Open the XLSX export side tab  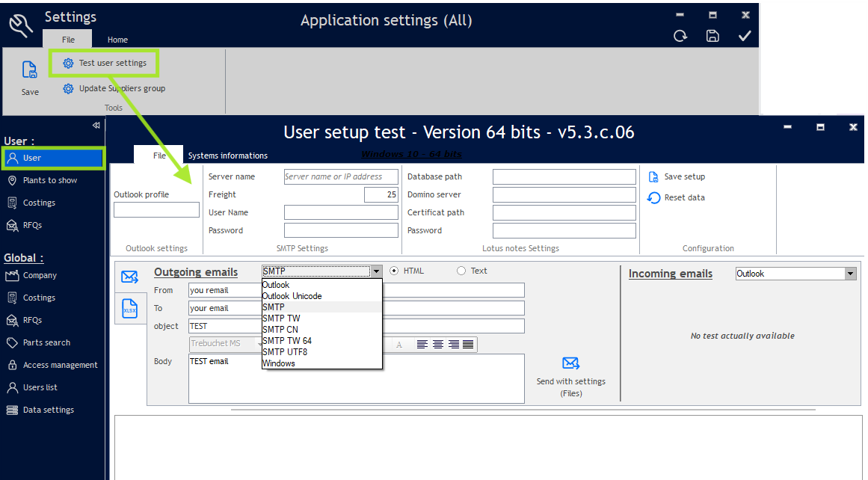130,308
